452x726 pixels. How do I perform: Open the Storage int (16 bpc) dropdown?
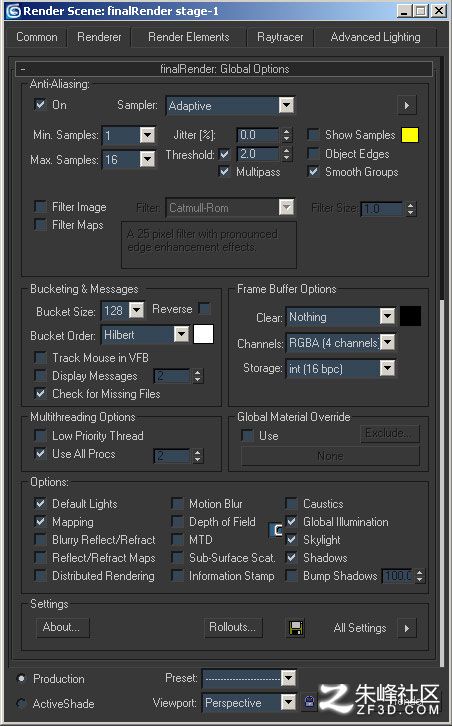click(x=341, y=369)
